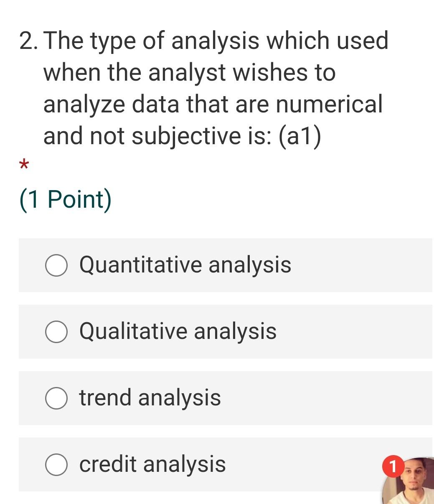Select the "Qualitative analysis" radio button
Screen dimensions: 434x504
tap(56, 331)
